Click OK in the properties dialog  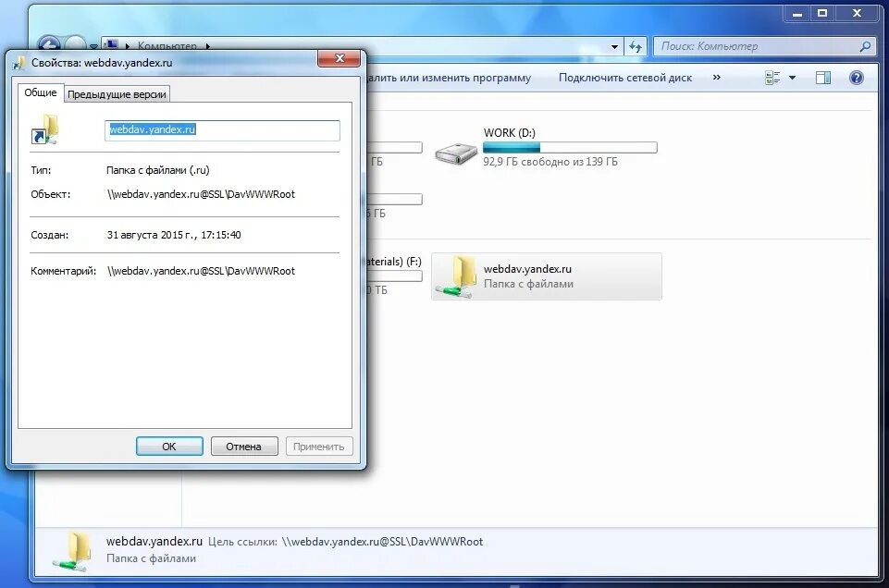(169, 446)
